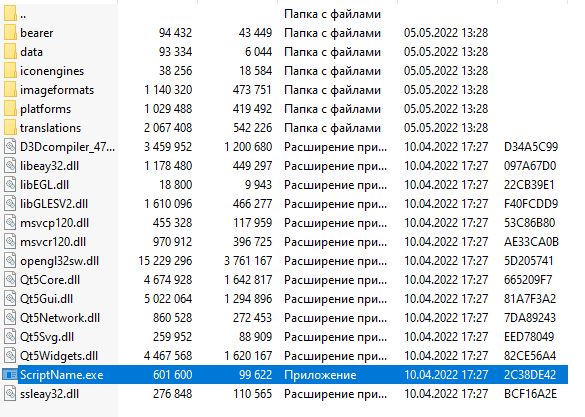
Task: Select the libEGL.dll file name
Action: coord(44,185)
